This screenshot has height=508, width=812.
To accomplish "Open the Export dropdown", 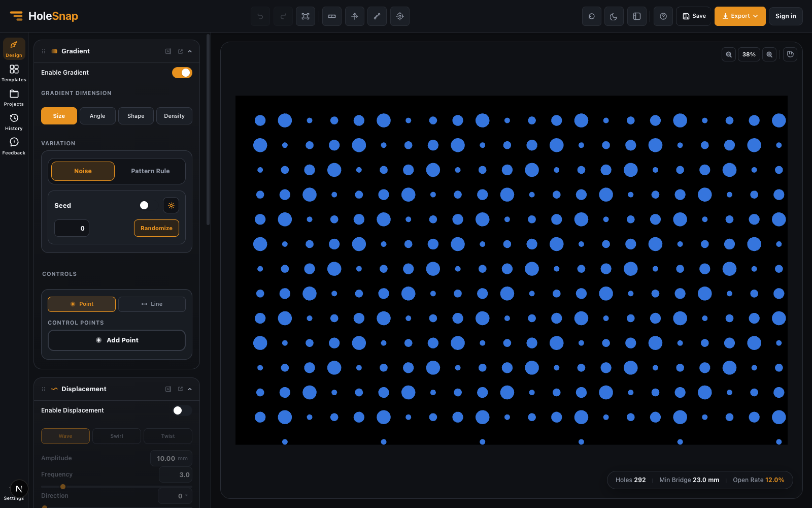I will coord(740,16).
